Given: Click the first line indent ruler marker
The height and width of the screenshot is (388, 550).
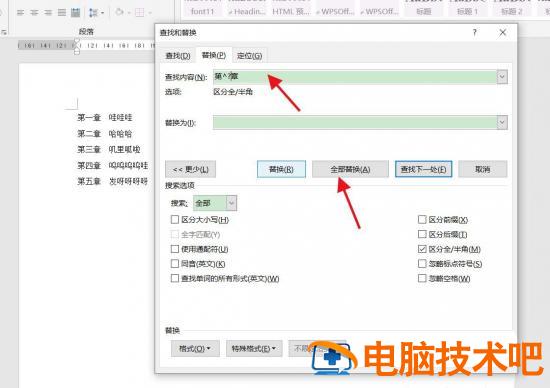Looking at the screenshot, I should pyautogui.click(x=76, y=41).
